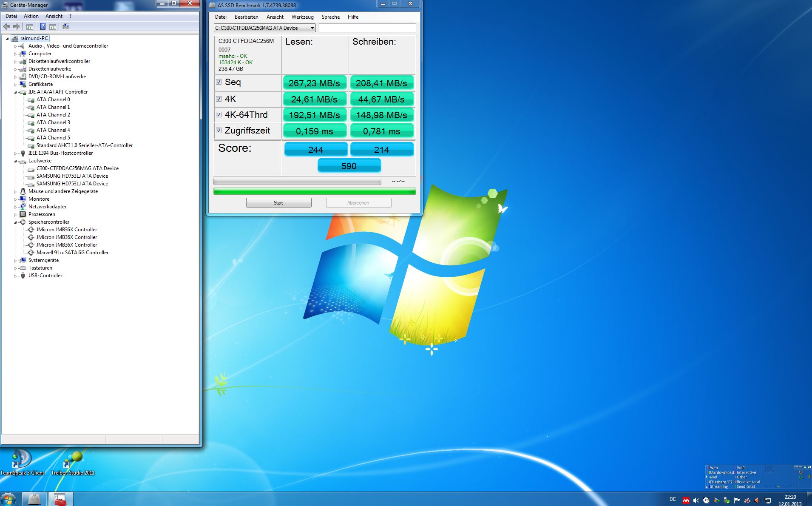The image size is (812, 506).
Task: Expand Audio-, Video- und Gamecontroller node
Action: pyautogui.click(x=16, y=46)
